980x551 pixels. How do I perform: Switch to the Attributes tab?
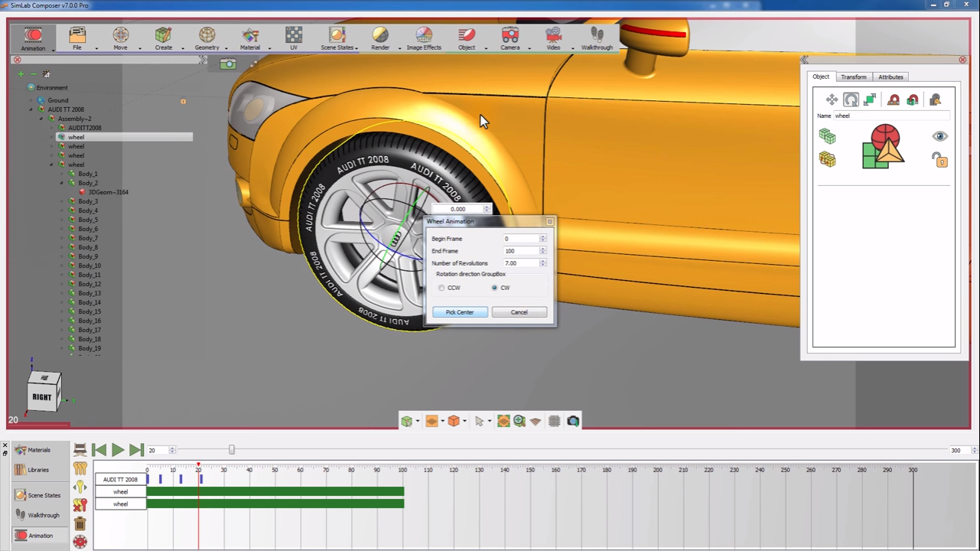(890, 77)
